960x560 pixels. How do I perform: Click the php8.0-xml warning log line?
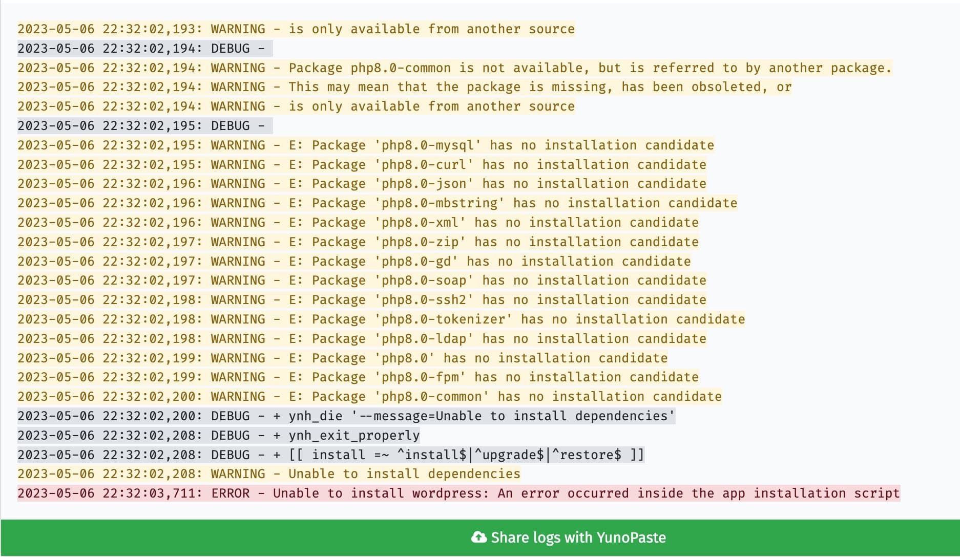358,223
